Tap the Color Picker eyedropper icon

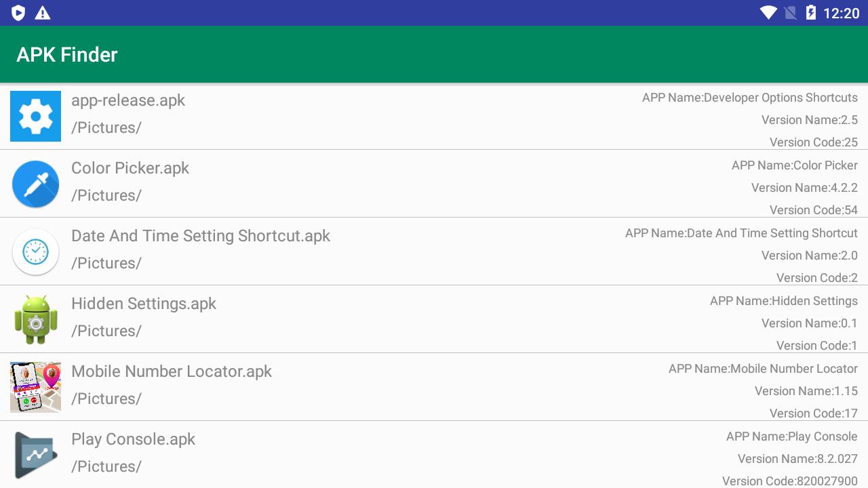coord(35,184)
